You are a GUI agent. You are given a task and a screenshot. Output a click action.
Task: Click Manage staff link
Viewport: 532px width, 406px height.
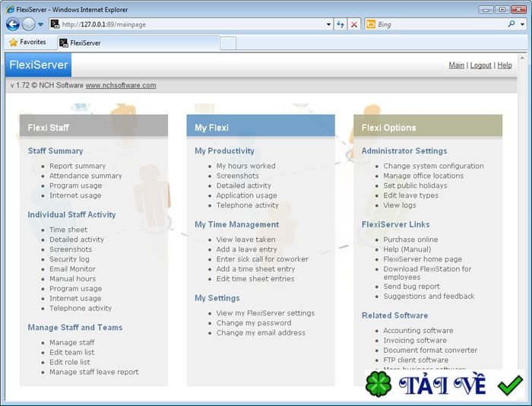tap(72, 343)
